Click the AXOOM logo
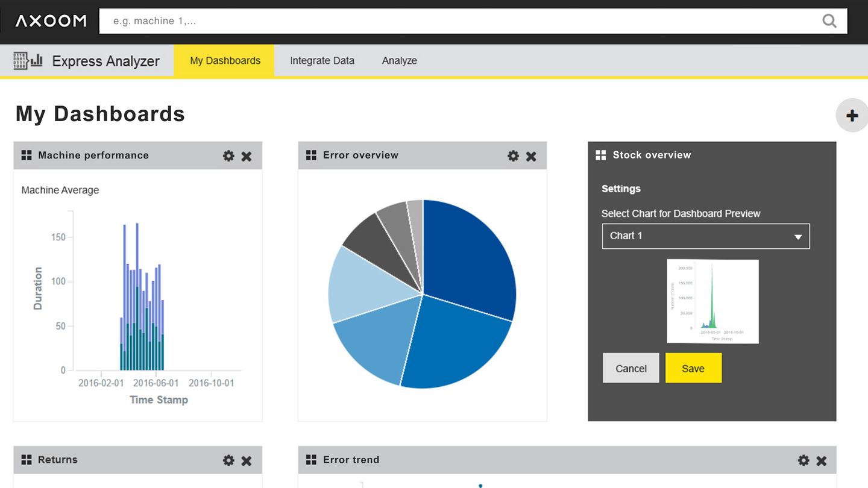 point(51,21)
